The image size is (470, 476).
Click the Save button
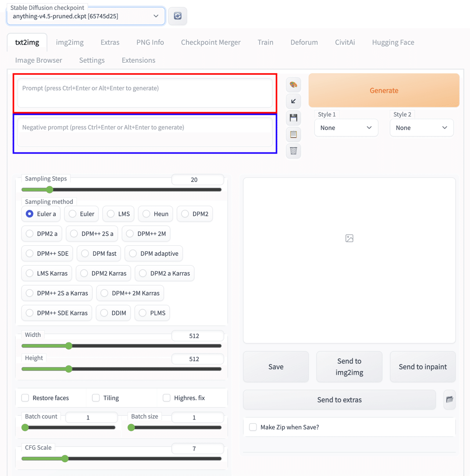click(276, 367)
